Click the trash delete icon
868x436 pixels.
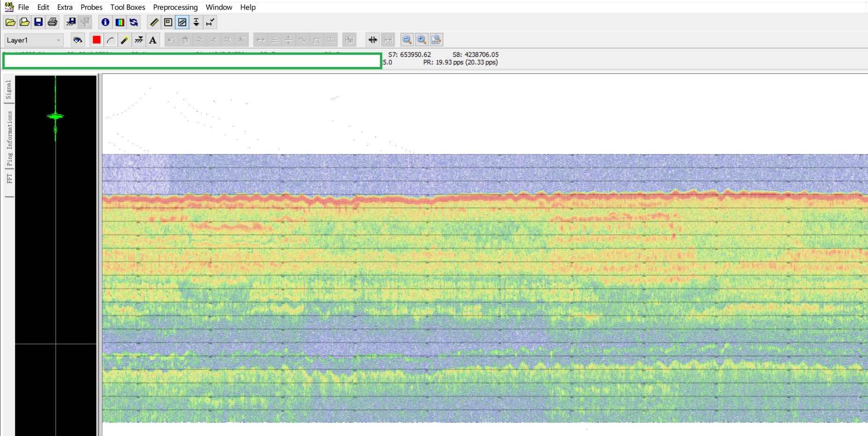click(186, 40)
